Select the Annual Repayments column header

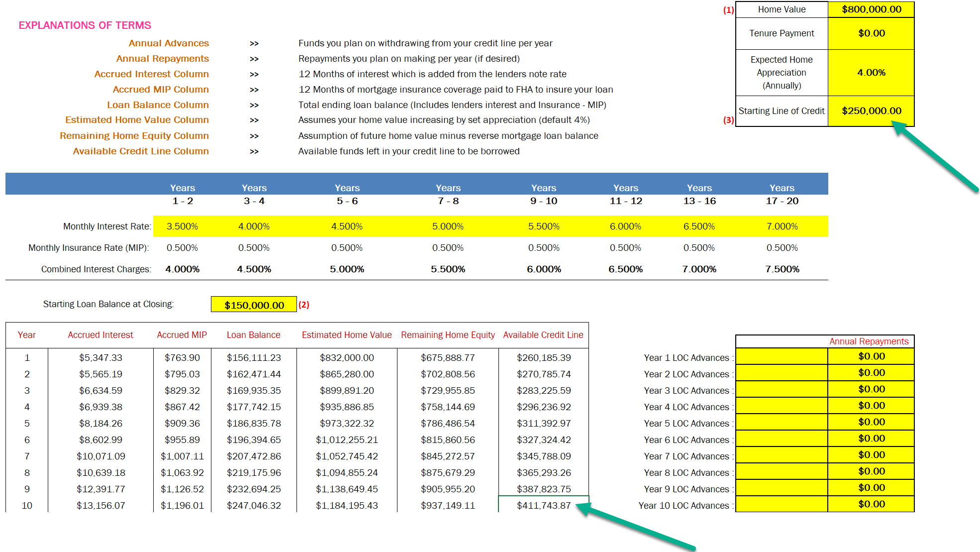point(869,341)
